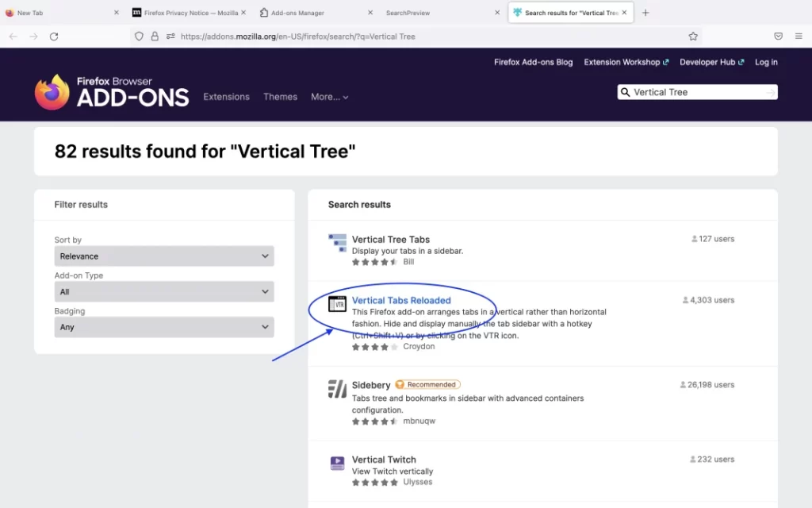The width and height of the screenshot is (812, 508).
Task: Click the Vertical Tree Tabs icon
Action: click(337, 243)
